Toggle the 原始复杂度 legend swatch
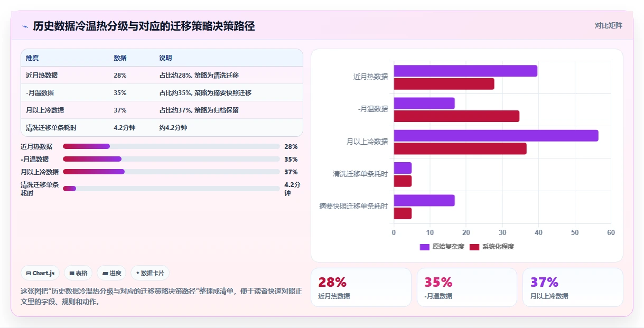The image size is (644, 328). (x=425, y=247)
